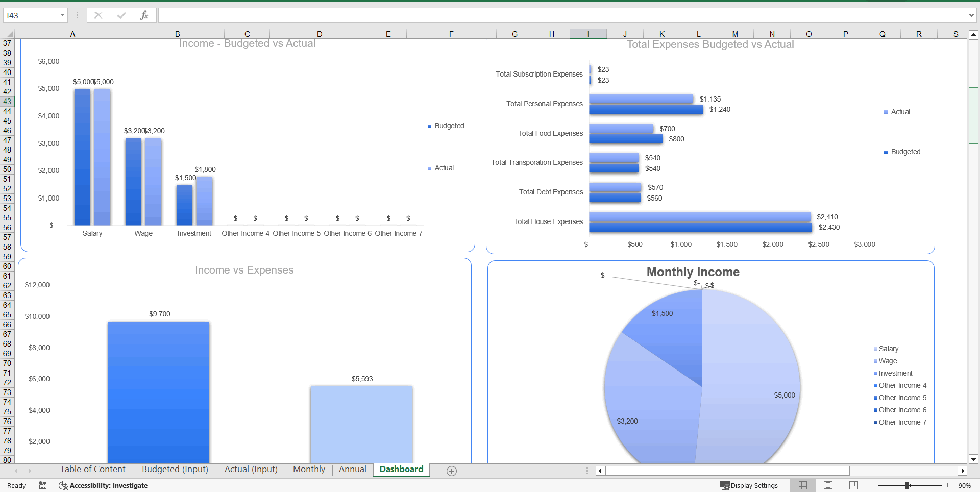Click into the formula bar input
Screen dimensions: 980x493
pyautogui.click(x=561, y=15)
